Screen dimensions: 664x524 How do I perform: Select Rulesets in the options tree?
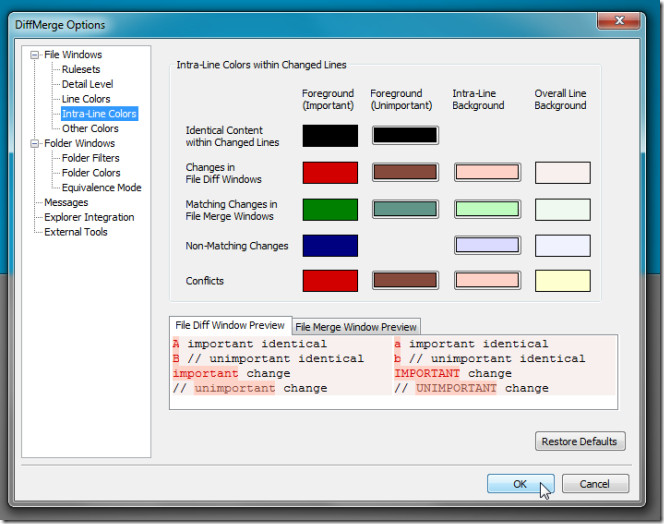pyautogui.click(x=81, y=69)
